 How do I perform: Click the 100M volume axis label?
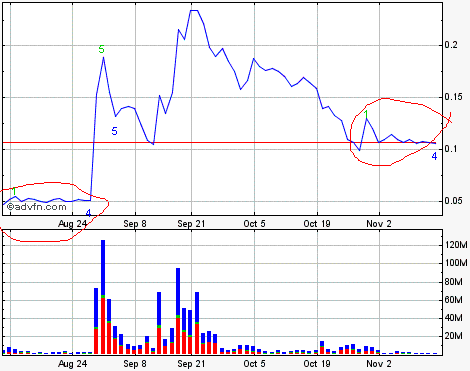tap(456, 263)
